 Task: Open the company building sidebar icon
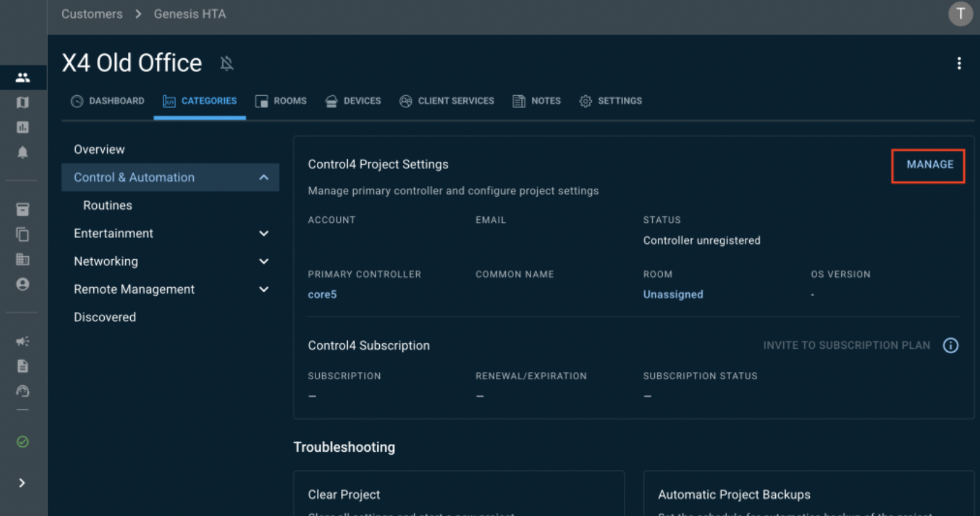[x=22, y=259]
